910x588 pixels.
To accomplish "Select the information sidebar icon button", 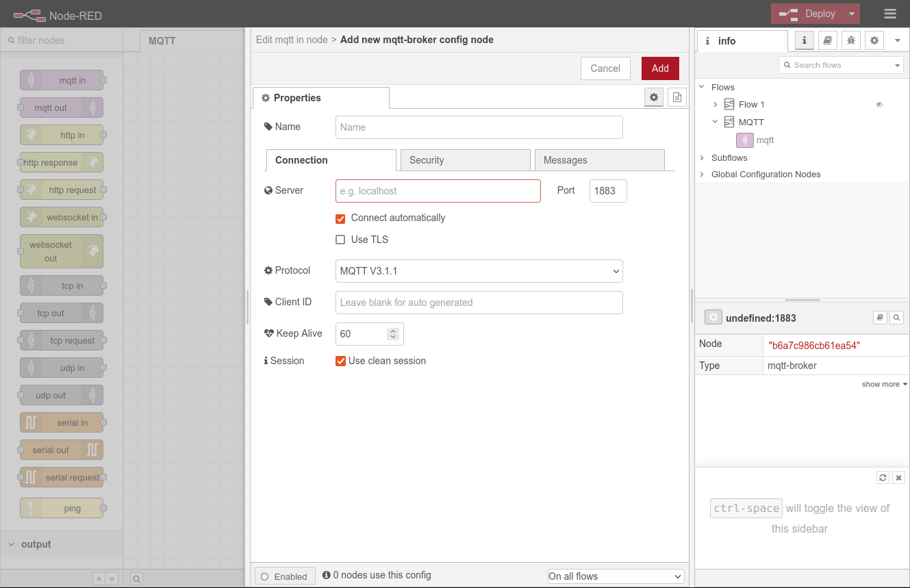I will coord(805,40).
